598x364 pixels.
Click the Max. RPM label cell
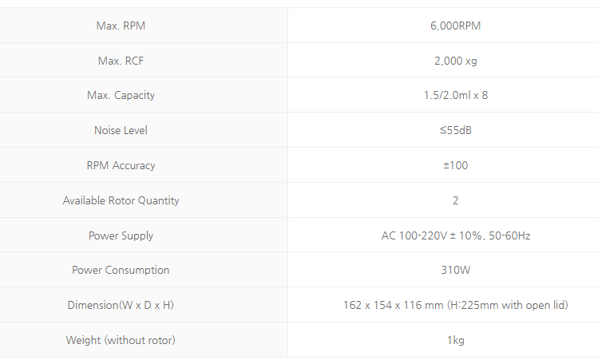[x=121, y=26]
